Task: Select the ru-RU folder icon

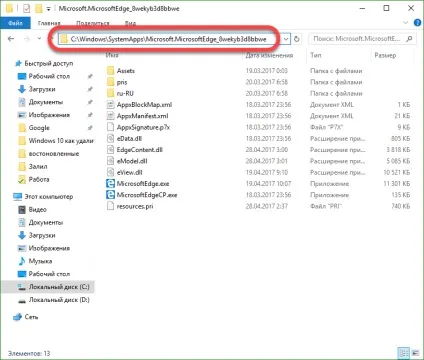Action: pos(111,93)
